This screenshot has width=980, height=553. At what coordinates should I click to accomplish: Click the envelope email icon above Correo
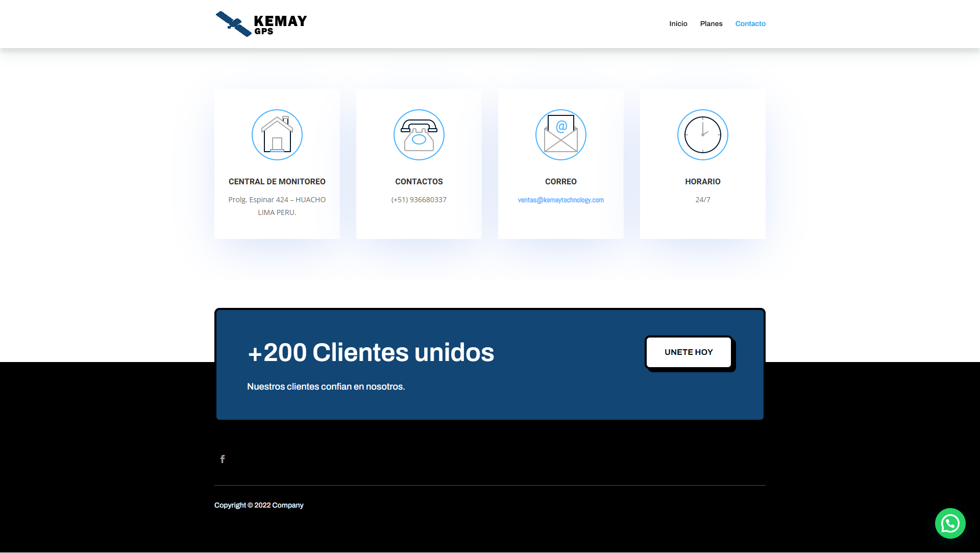click(561, 135)
